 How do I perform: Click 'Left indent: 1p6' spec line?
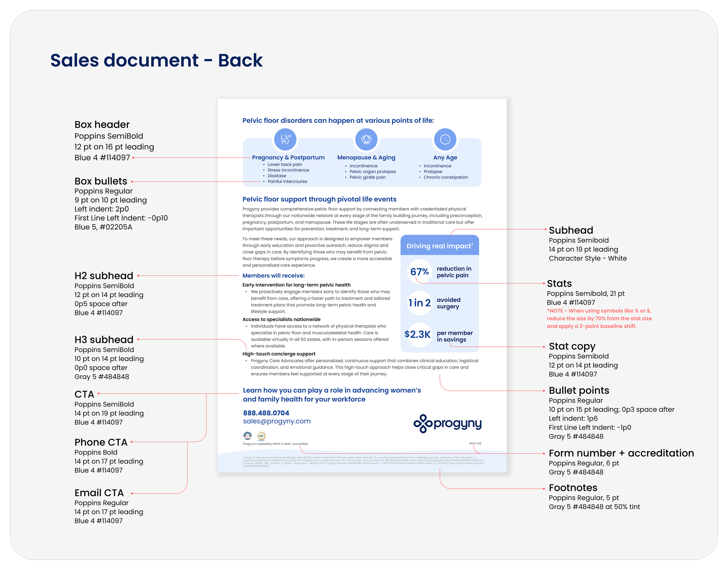pos(573,418)
